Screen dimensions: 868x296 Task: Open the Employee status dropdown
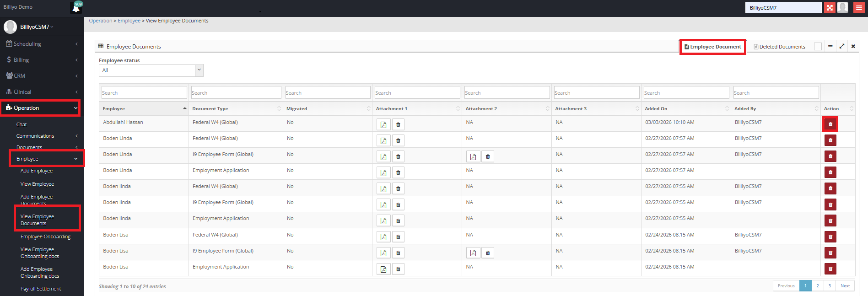coord(151,70)
